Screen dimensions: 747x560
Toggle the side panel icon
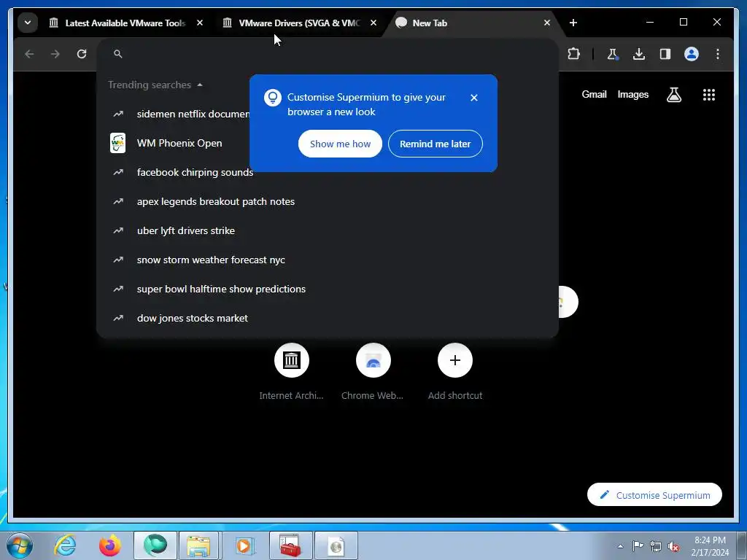[665, 54]
